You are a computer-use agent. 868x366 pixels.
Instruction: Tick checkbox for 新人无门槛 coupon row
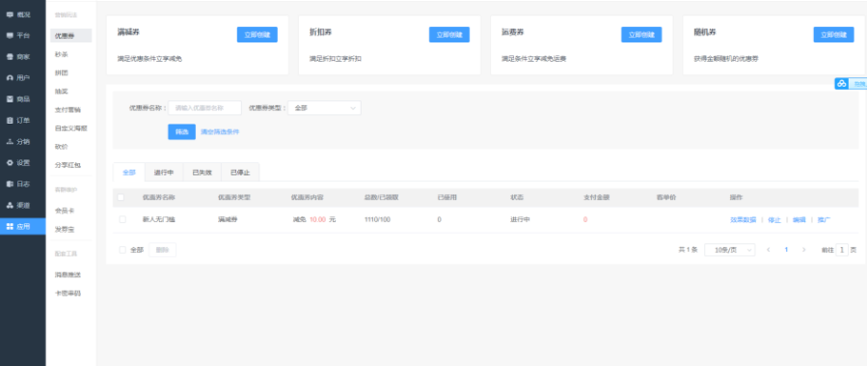[x=122, y=219]
